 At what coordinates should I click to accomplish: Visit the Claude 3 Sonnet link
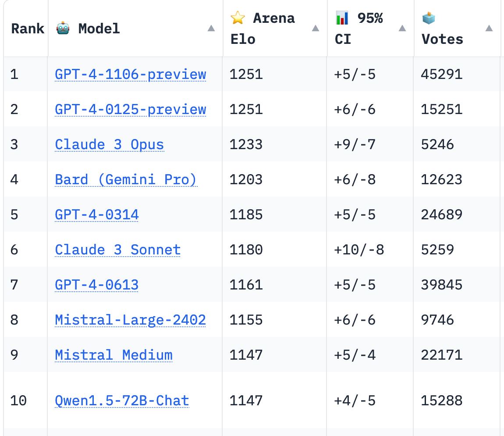pos(118,250)
